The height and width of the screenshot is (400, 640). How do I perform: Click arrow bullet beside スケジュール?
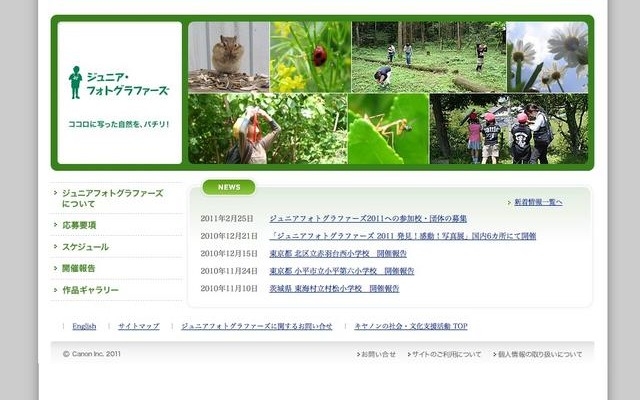point(56,246)
